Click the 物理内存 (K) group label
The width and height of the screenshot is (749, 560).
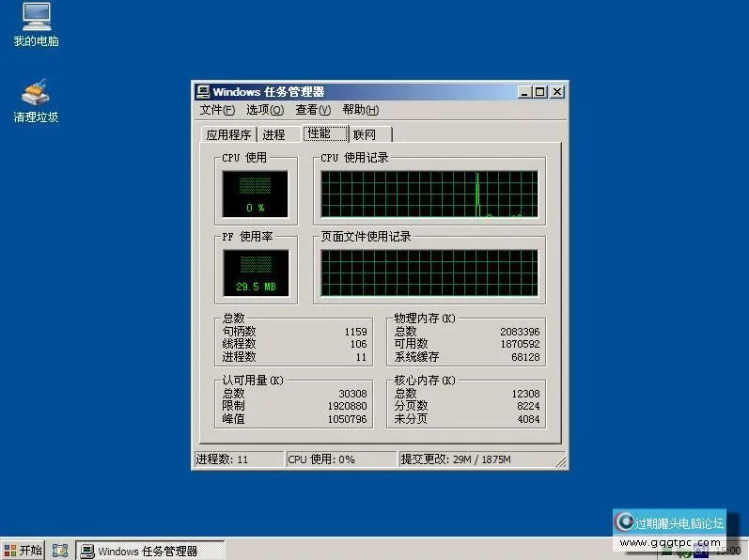(425, 319)
